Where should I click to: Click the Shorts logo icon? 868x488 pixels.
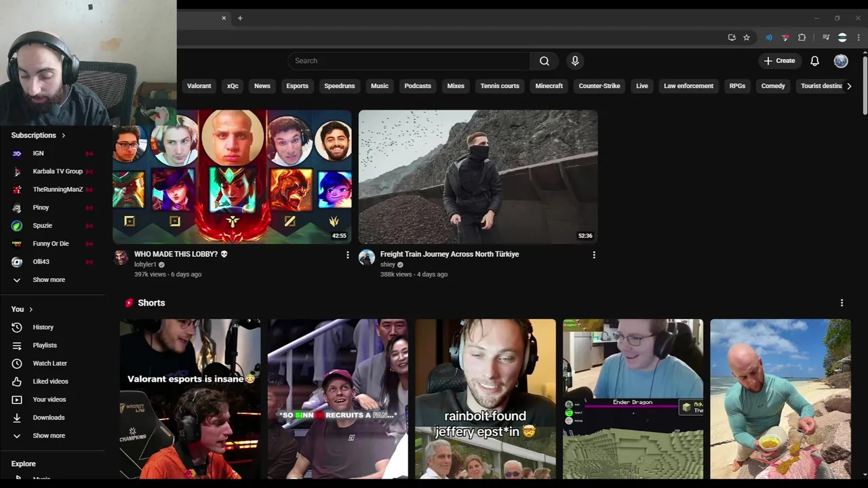coord(129,303)
